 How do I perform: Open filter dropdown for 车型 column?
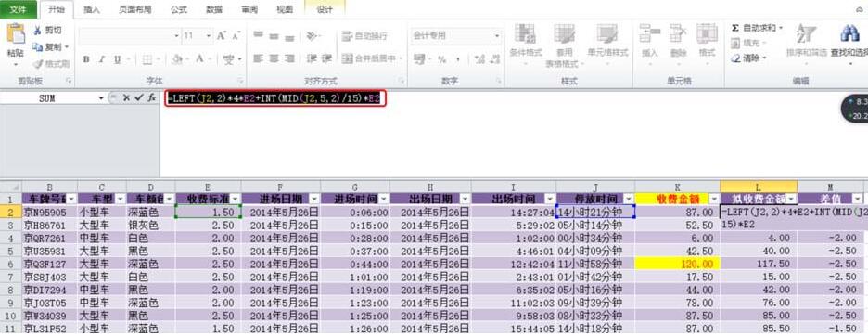click(x=120, y=199)
